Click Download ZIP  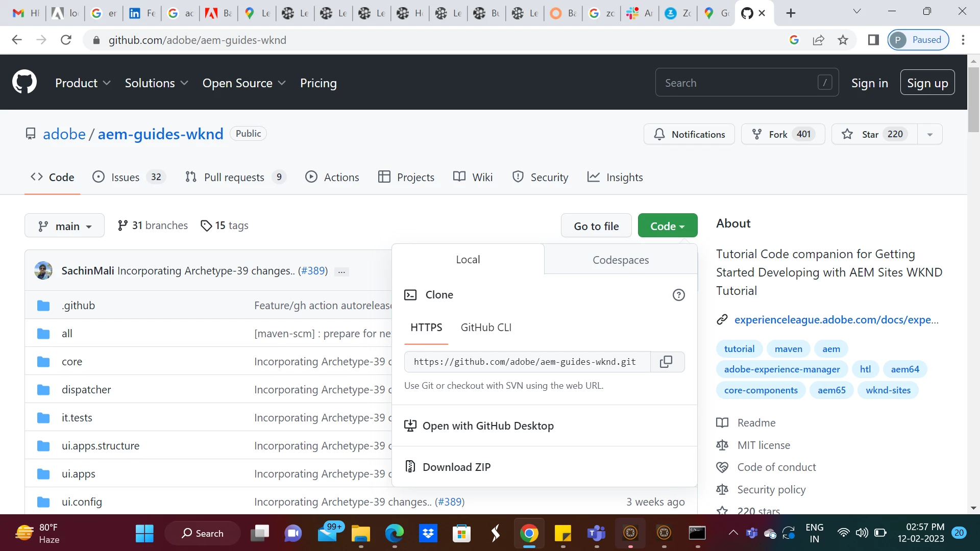click(456, 467)
